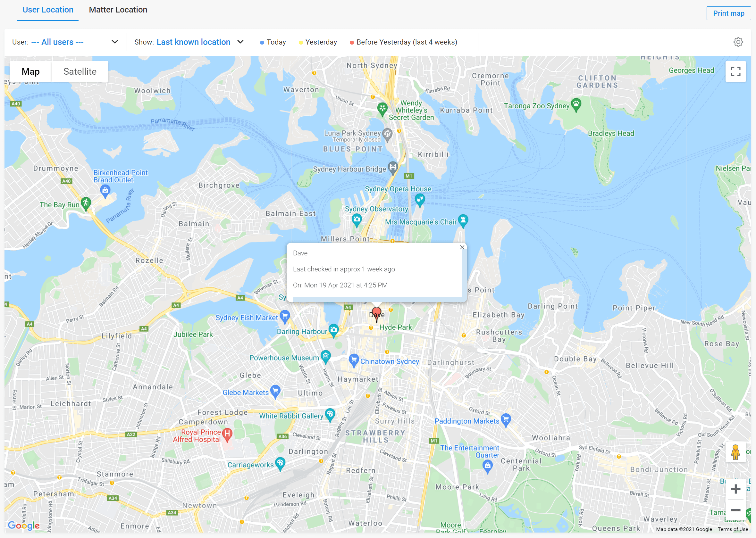Viewport: 756px width, 538px height.
Task: Switch to Satellite view type
Action: (x=80, y=71)
